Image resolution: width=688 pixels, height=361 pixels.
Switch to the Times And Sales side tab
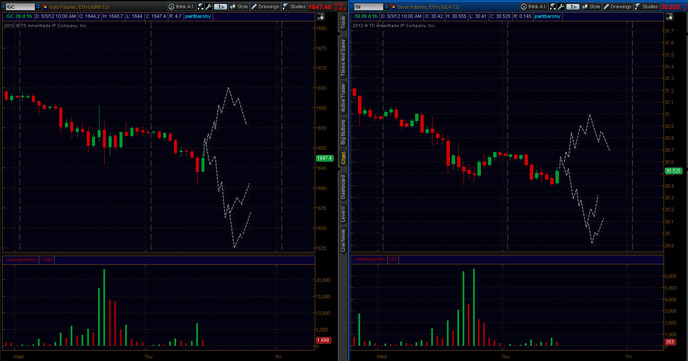click(x=343, y=57)
